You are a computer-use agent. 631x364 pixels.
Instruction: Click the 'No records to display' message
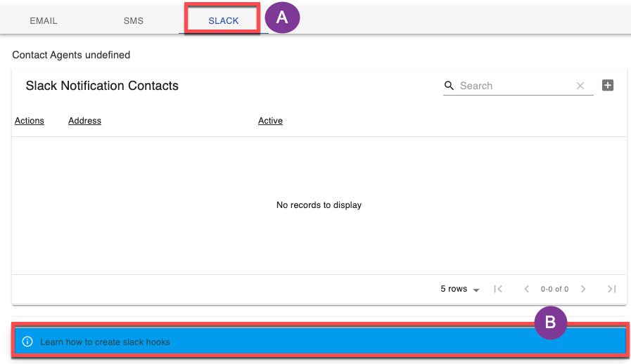click(319, 205)
